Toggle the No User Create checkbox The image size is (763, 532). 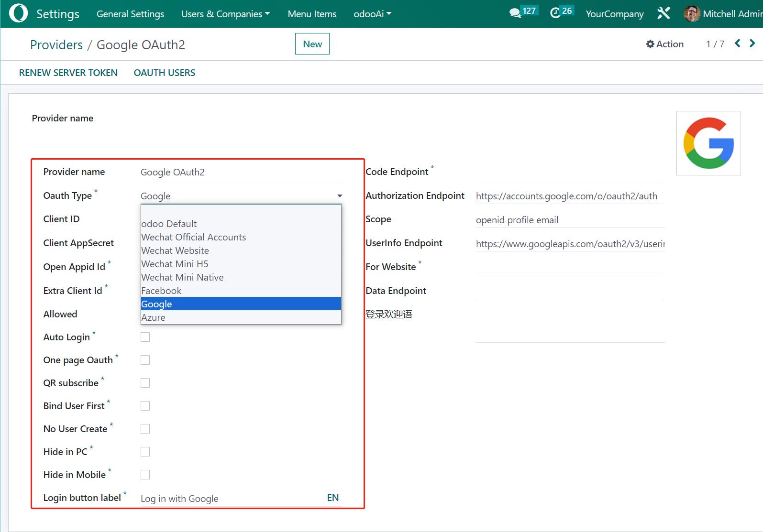(145, 429)
